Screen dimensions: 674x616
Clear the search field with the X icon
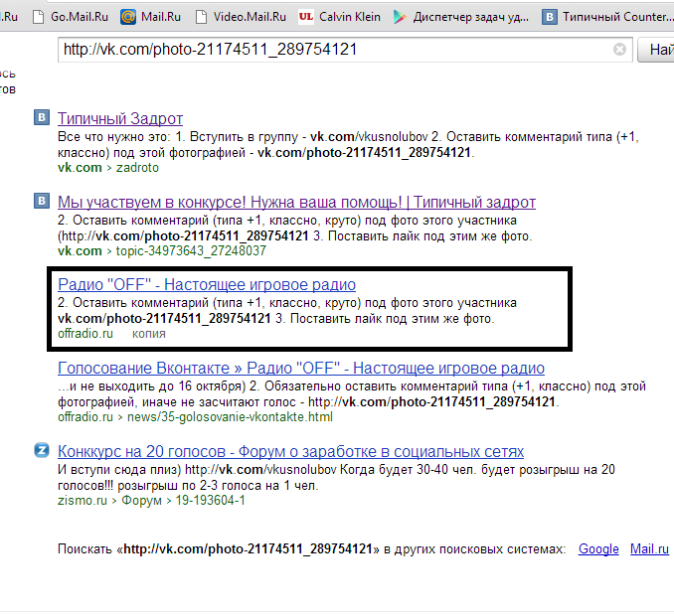coord(619,50)
